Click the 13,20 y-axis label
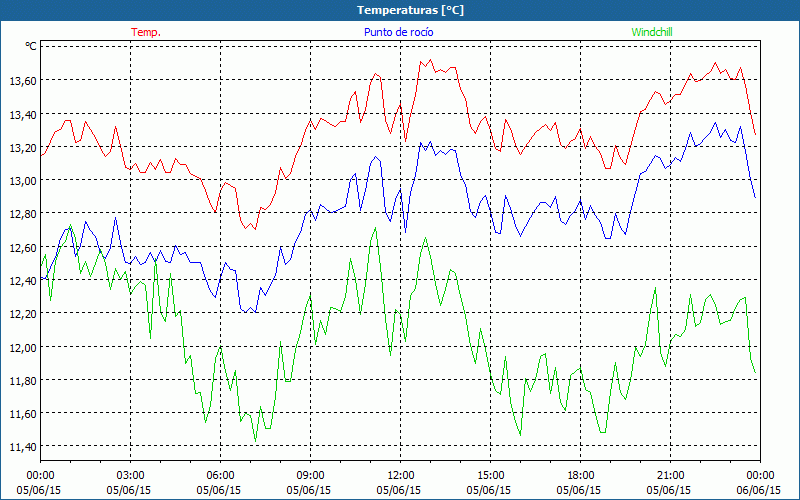Screen dimensions: 800x500 click(x=23, y=148)
